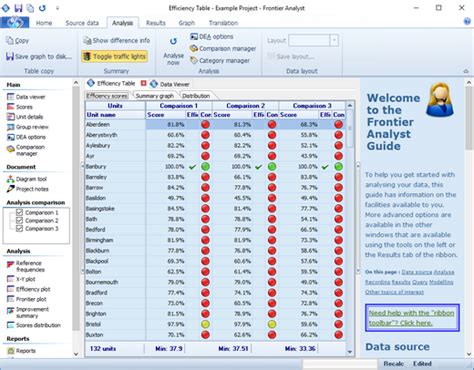Open DEA options in ribbon
This screenshot has width=474, height=370.
pyautogui.click(x=212, y=37)
